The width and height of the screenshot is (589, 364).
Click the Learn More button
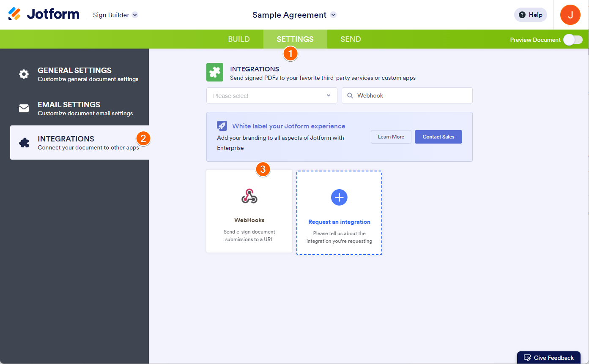(391, 137)
